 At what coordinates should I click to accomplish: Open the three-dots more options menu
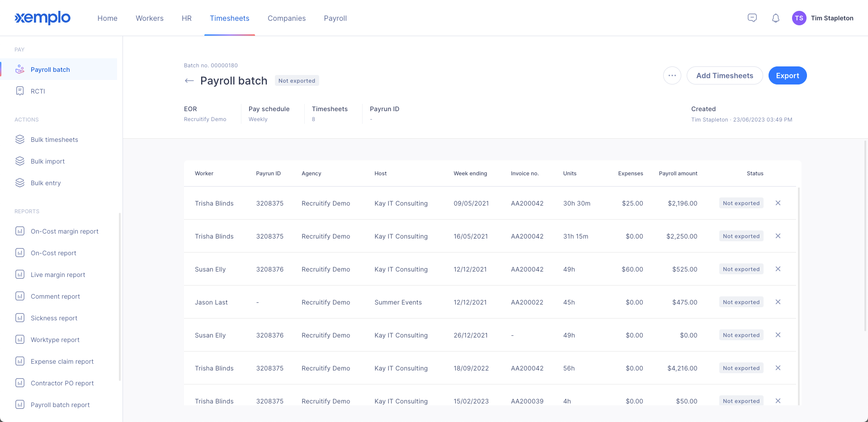coord(672,75)
